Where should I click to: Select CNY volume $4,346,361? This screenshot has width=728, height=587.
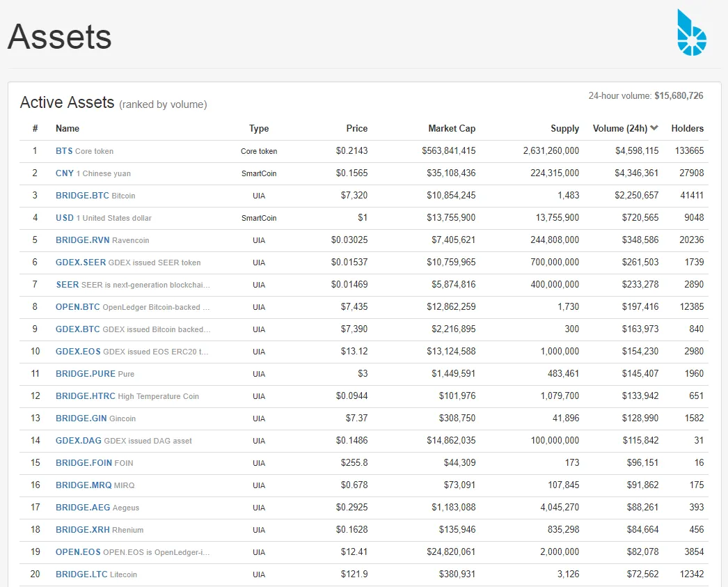pyautogui.click(x=637, y=173)
